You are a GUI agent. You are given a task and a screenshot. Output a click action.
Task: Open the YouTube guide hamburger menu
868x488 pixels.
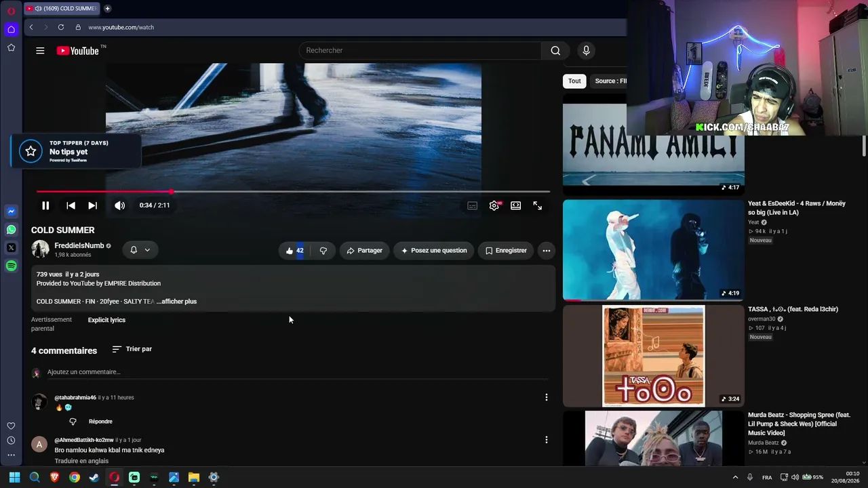[40, 50]
